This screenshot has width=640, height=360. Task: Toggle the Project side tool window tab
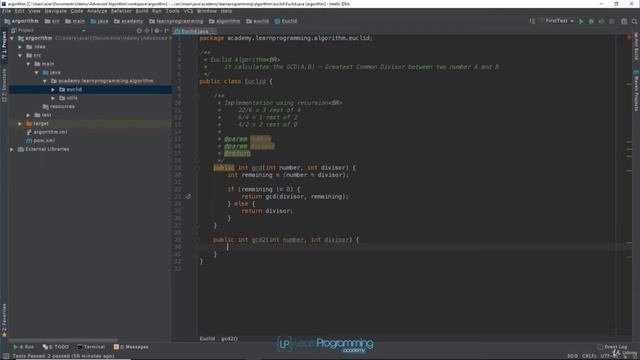4,46
